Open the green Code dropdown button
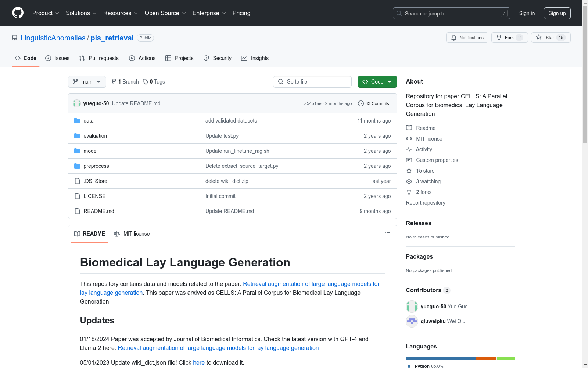The width and height of the screenshot is (588, 368). pos(377,82)
